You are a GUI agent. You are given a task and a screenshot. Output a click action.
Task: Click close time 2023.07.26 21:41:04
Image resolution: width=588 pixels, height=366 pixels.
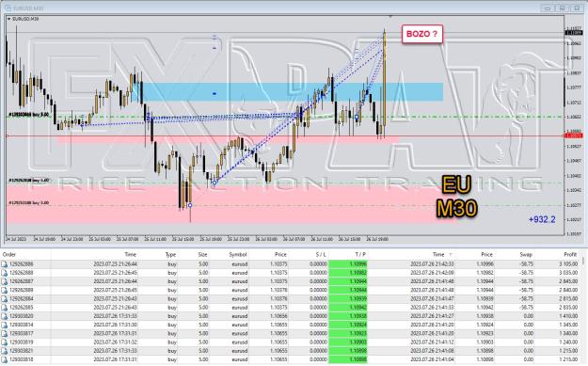[x=432, y=359]
